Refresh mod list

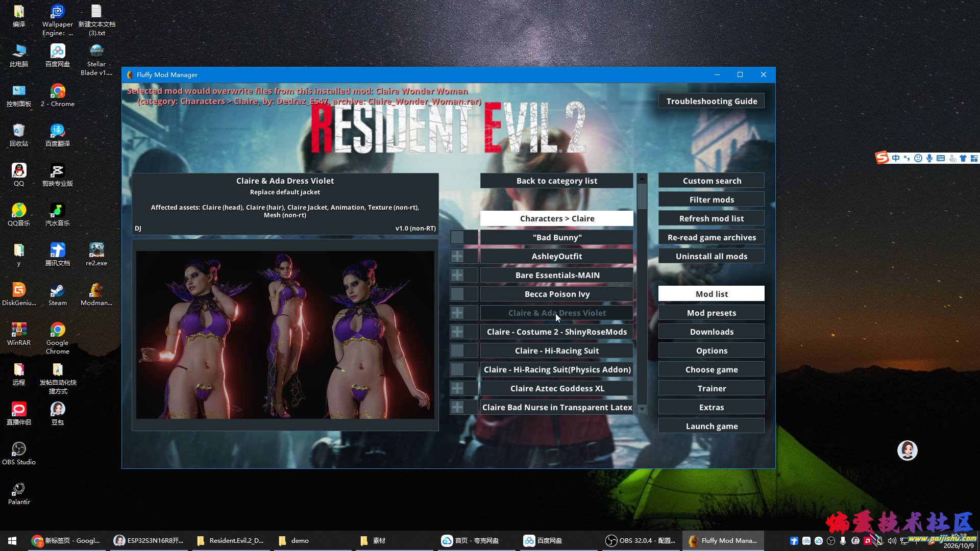pyautogui.click(x=712, y=218)
